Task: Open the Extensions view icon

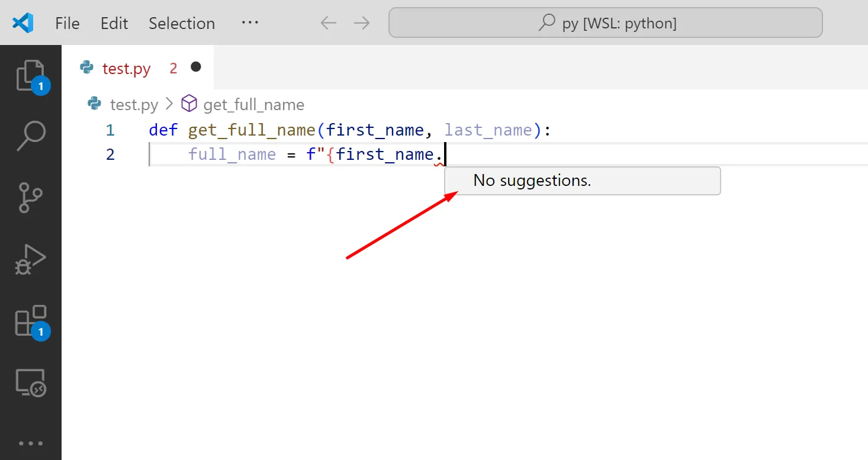Action: tap(30, 321)
